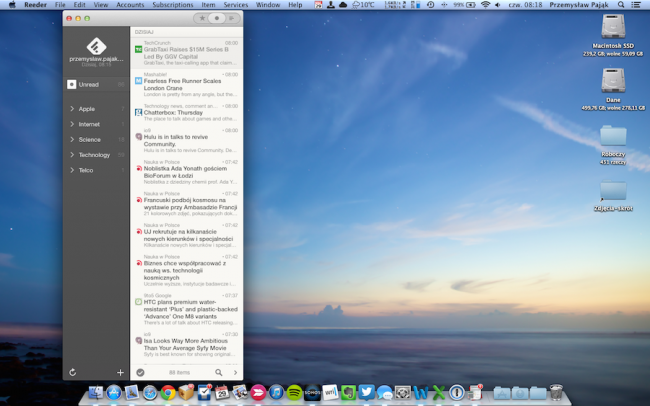Launch Sonos from the dock
Image resolution: width=650 pixels, height=406 pixels.
point(312,392)
